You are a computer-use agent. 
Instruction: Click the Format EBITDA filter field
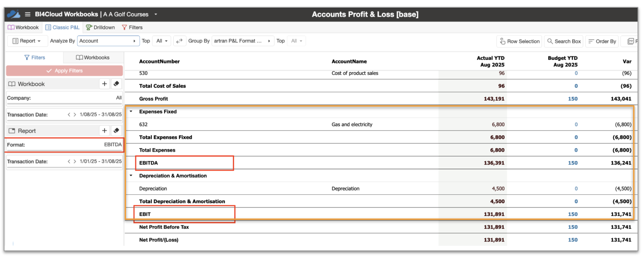[64, 145]
